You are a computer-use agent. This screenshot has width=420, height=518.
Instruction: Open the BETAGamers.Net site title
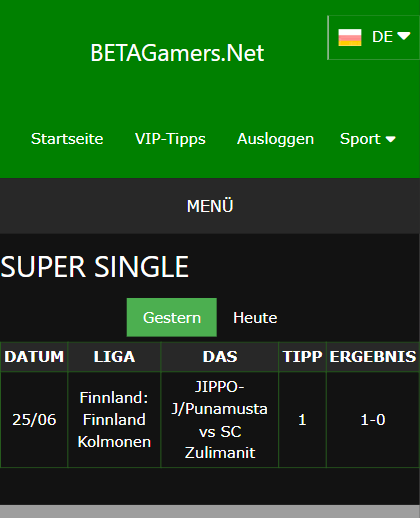click(177, 53)
